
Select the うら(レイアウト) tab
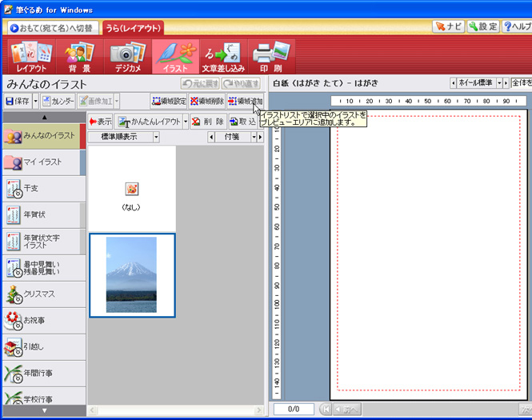coord(133,27)
